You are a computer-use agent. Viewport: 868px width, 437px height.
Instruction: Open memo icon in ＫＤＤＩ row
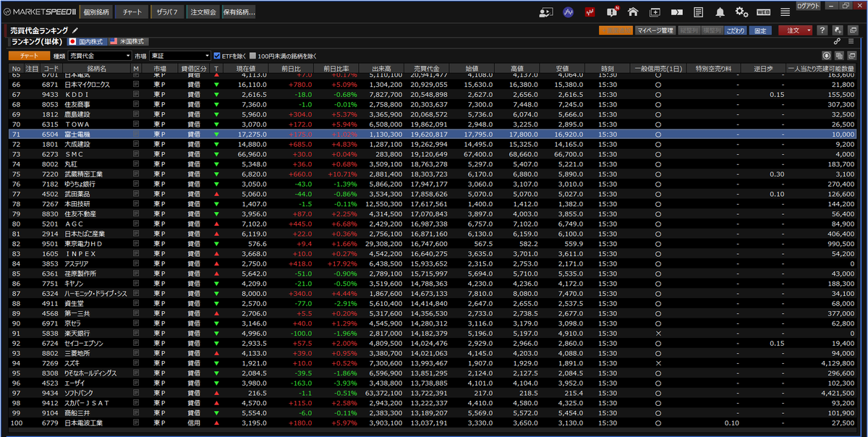coord(136,94)
